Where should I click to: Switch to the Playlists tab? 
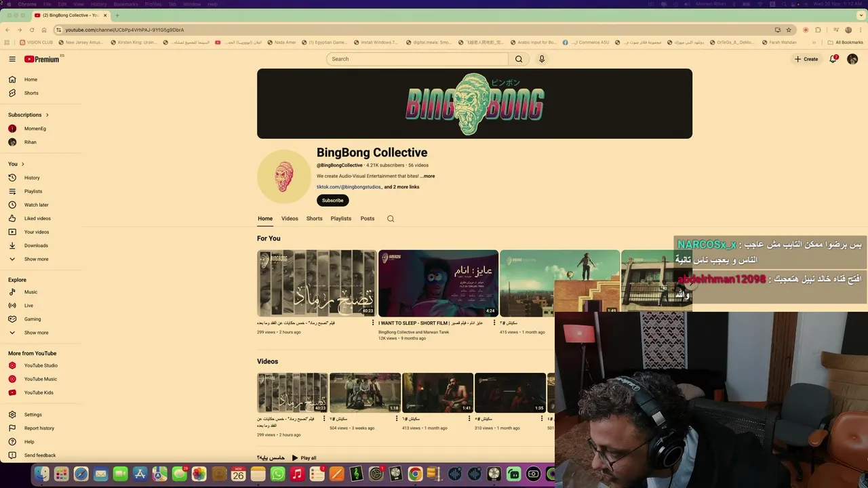click(x=341, y=218)
